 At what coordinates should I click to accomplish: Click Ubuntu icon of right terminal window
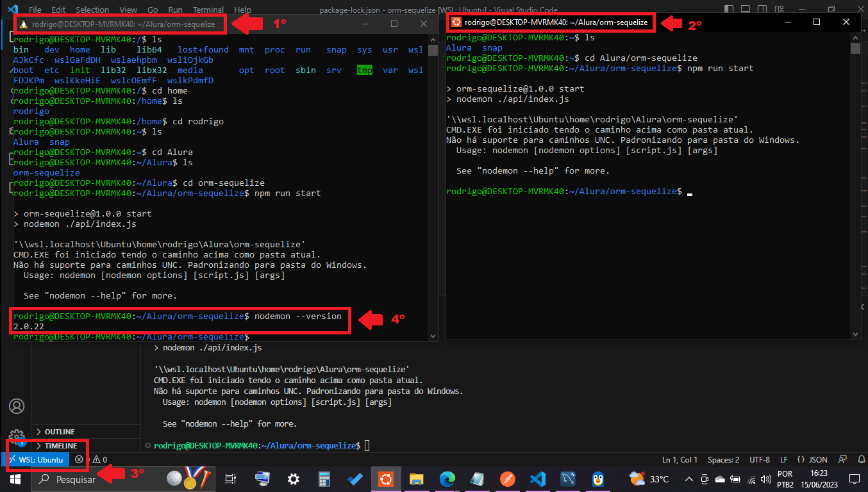(x=456, y=22)
